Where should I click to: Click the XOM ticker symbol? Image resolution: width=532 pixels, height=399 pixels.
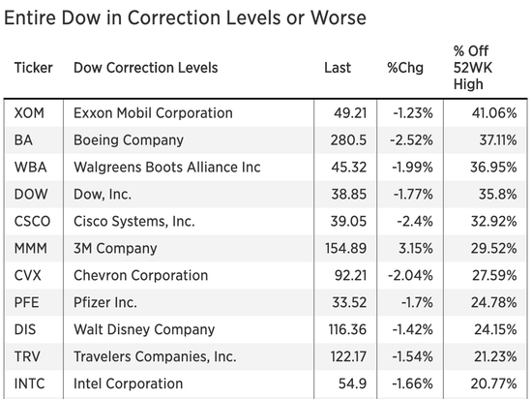[29, 113]
